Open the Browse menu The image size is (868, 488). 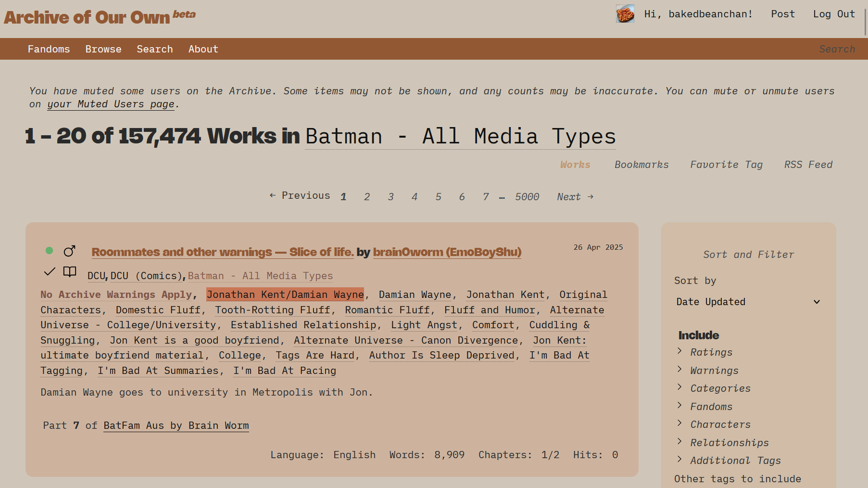point(103,49)
